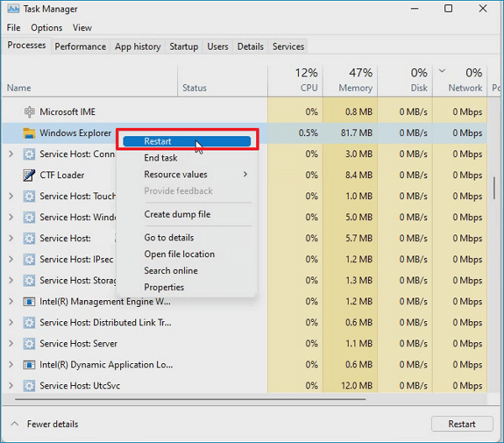Click the Service Host: Conn gear icon
Screen dimensions: 504x443
click(x=29, y=154)
